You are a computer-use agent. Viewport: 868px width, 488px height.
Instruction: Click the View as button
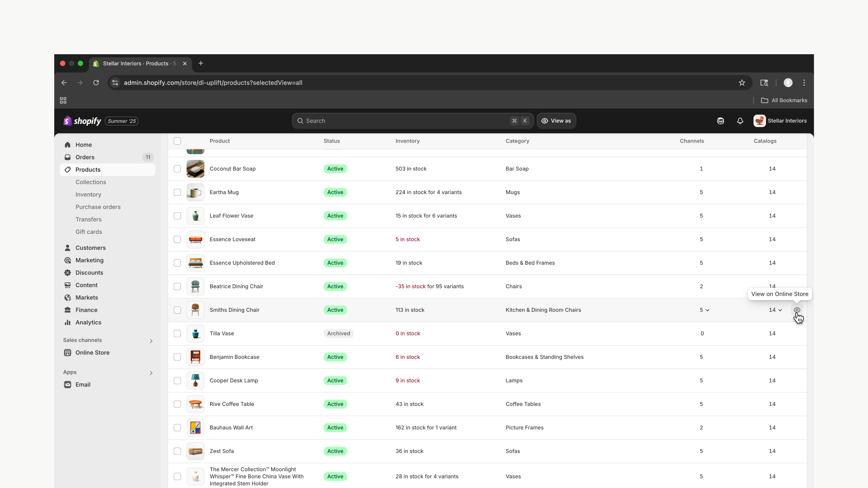(556, 121)
